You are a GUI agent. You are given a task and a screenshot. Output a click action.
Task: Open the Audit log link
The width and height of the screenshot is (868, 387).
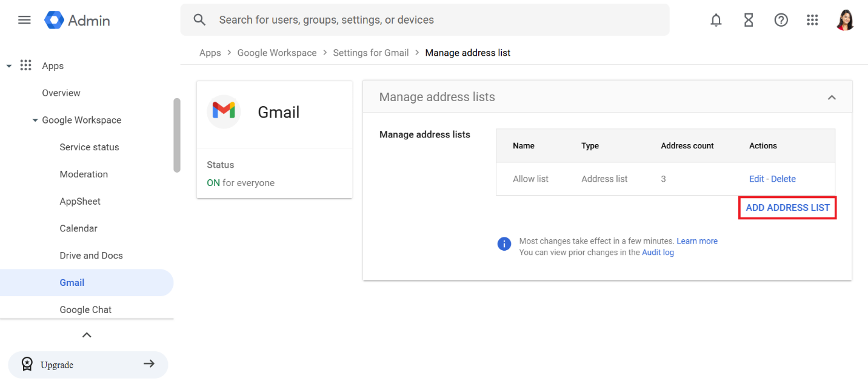pyautogui.click(x=658, y=253)
